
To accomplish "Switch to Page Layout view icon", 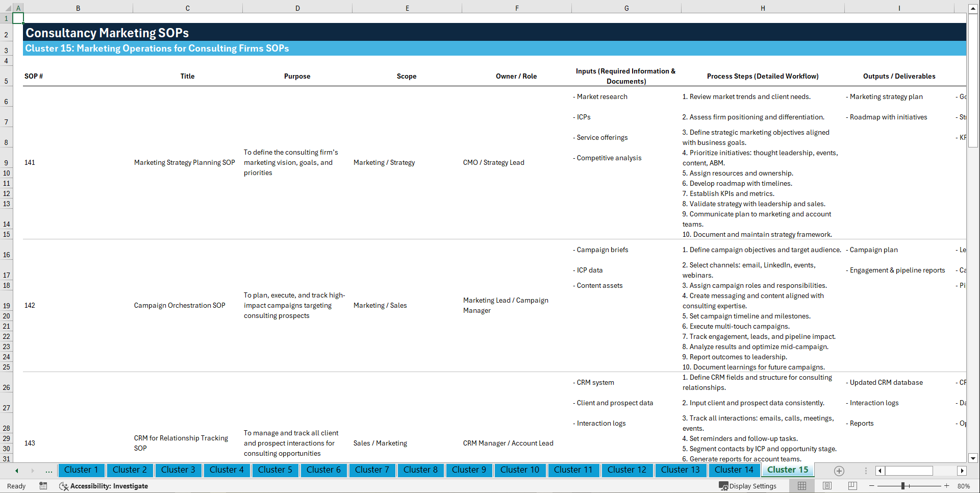I will pyautogui.click(x=826, y=486).
